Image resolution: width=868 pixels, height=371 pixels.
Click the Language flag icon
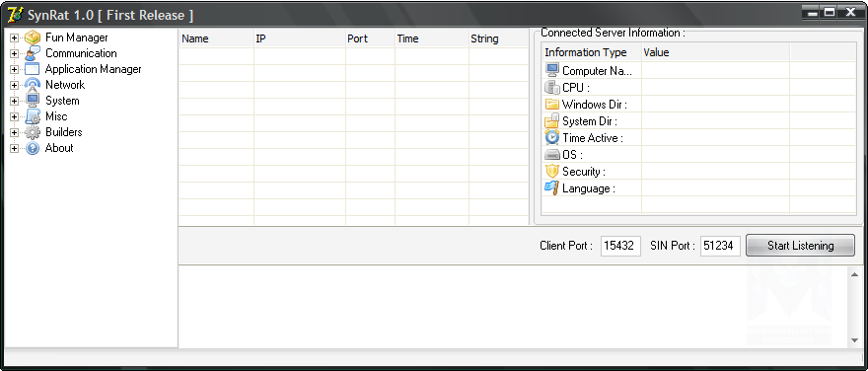(552, 187)
